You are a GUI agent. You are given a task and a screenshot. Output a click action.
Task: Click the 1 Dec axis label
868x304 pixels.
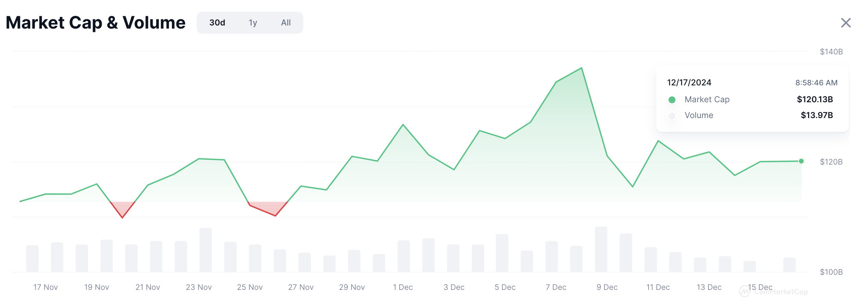pos(403,287)
